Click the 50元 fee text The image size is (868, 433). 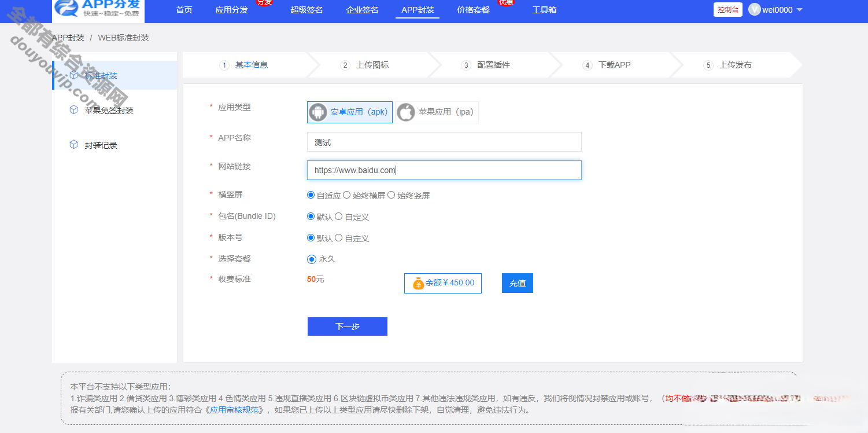[316, 279]
